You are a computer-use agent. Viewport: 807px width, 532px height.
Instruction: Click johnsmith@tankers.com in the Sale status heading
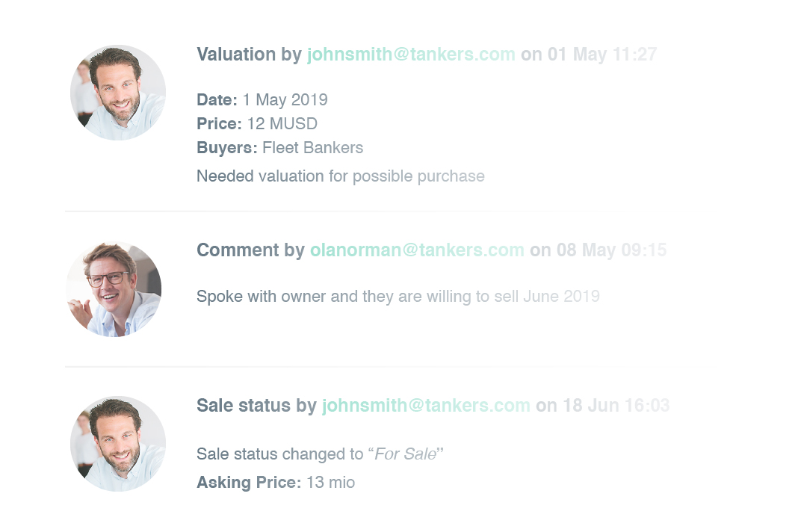tap(426, 406)
